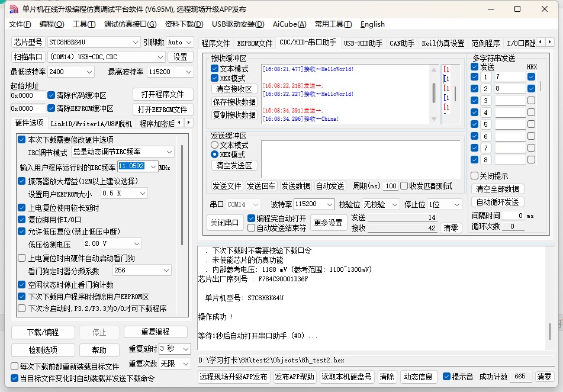Toggle 提示音 checkbox
This screenshot has width=563, height=392.
click(446, 376)
